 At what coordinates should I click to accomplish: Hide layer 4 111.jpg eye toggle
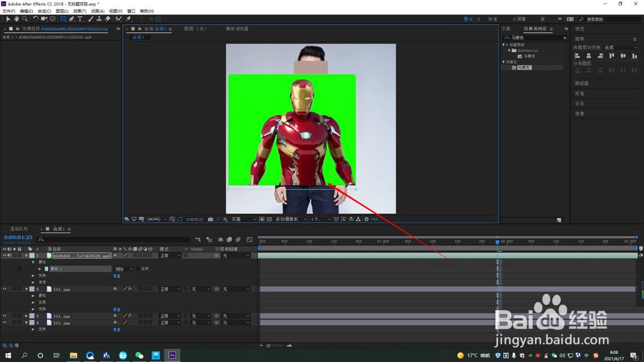click(x=4, y=323)
